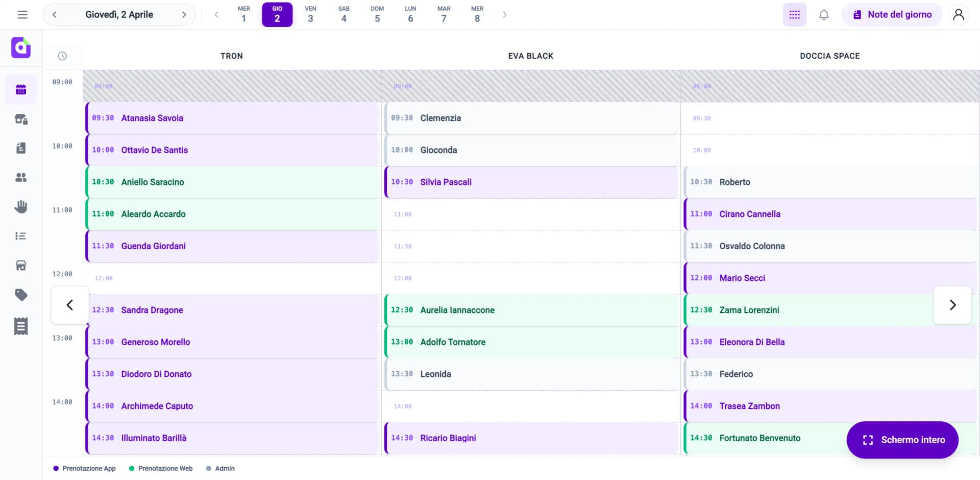The image size is (980, 480).
Task: Go to previous day arrow
Action: click(55, 15)
